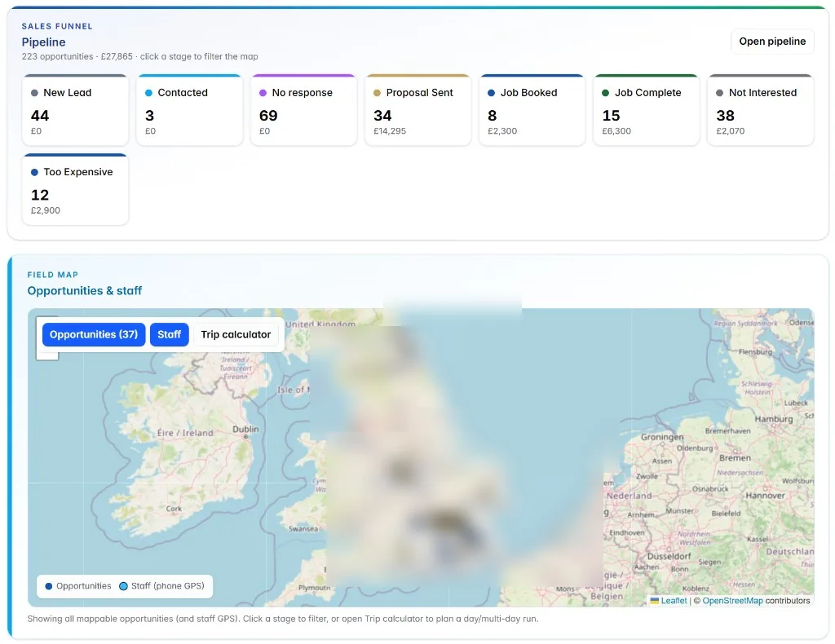835x644 pixels.
Task: Click the Not Interested grey dot
Action: (x=719, y=93)
